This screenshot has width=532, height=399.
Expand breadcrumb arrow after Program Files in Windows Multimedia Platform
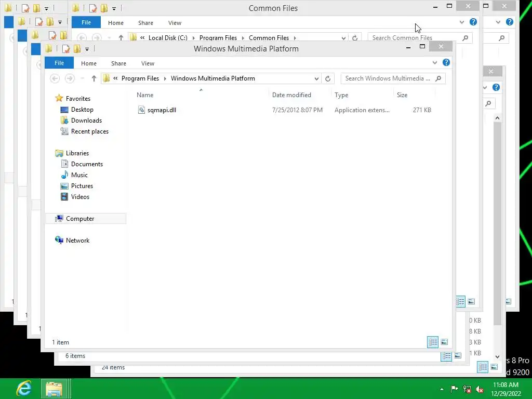165,78
